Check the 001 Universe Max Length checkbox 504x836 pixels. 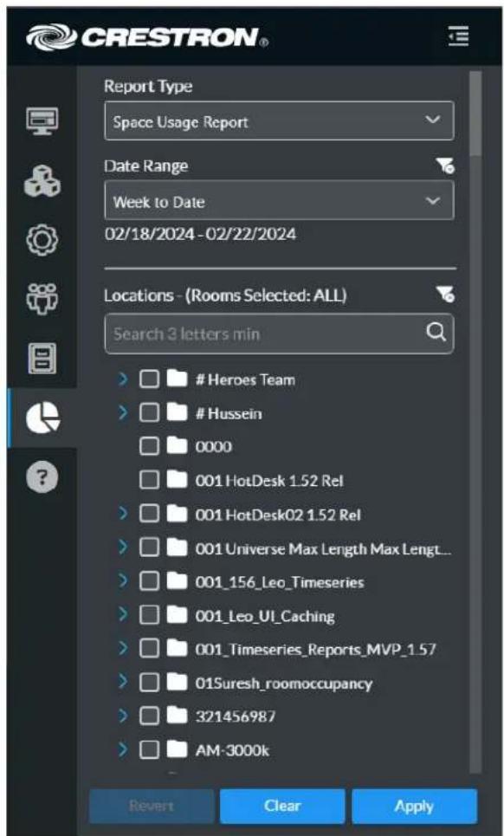coord(149,548)
